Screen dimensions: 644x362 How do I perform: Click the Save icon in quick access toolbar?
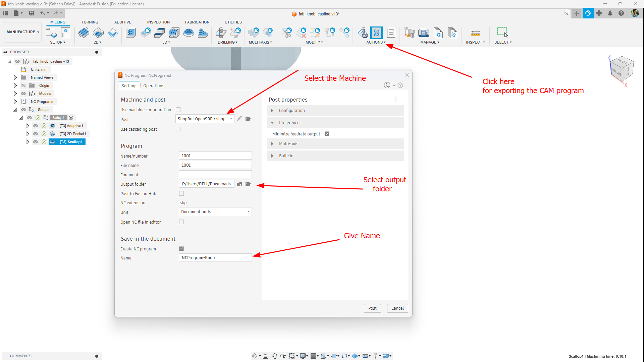coord(32,13)
